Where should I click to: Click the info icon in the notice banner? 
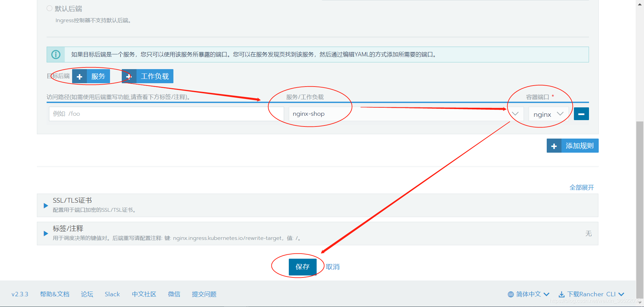tap(56, 54)
